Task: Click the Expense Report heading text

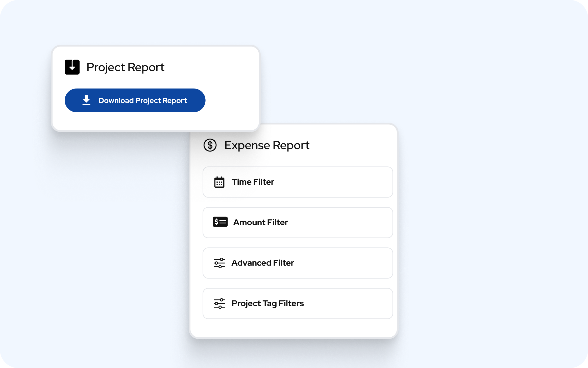Action: point(267,145)
